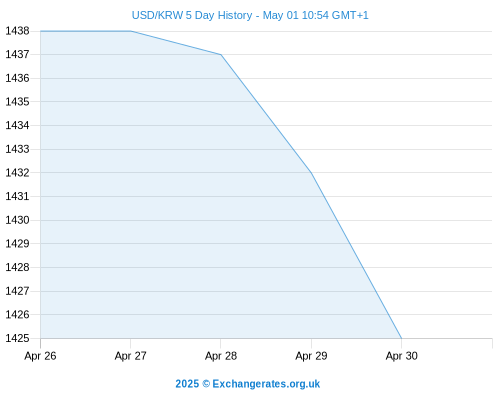
Task: Click the line data point at Apr 29
Action: point(311,173)
